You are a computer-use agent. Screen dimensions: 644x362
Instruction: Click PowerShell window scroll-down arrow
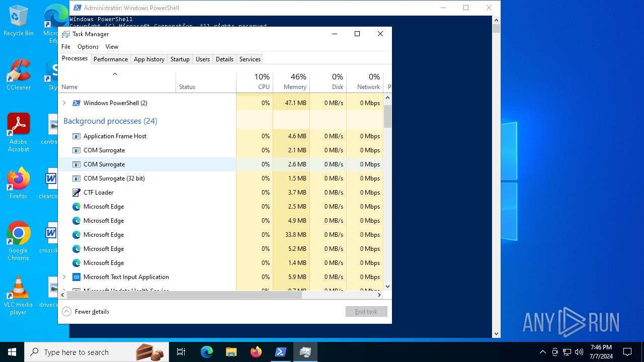tap(496, 333)
